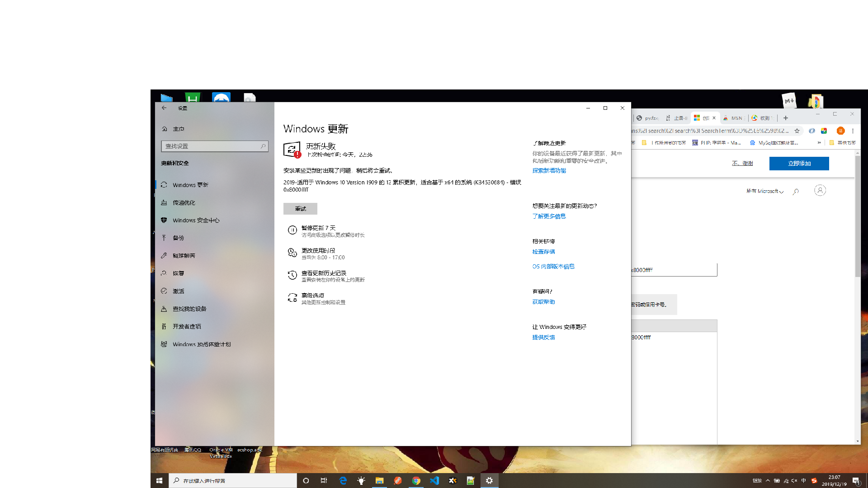
Task: Click the back arrow in Settings
Action: click(x=164, y=108)
